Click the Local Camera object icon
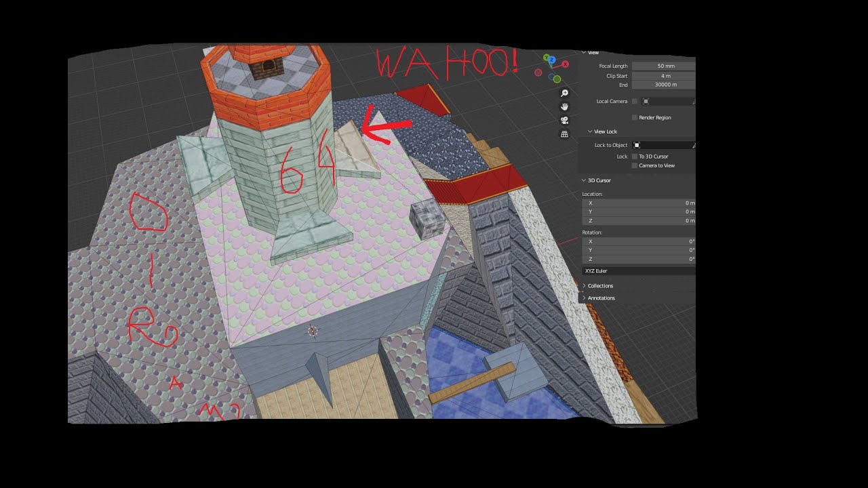This screenshot has height=488, width=868. pos(646,102)
